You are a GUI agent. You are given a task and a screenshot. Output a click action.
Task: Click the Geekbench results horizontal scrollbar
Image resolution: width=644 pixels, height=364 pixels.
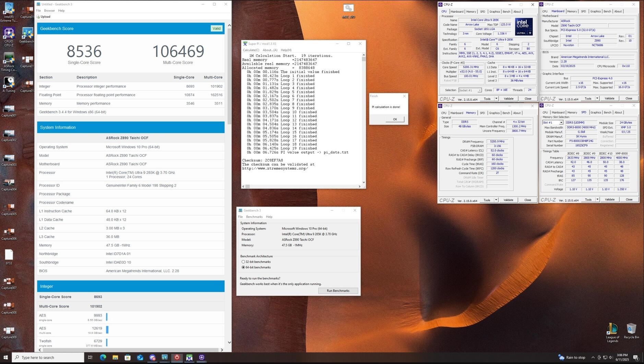coord(131,350)
